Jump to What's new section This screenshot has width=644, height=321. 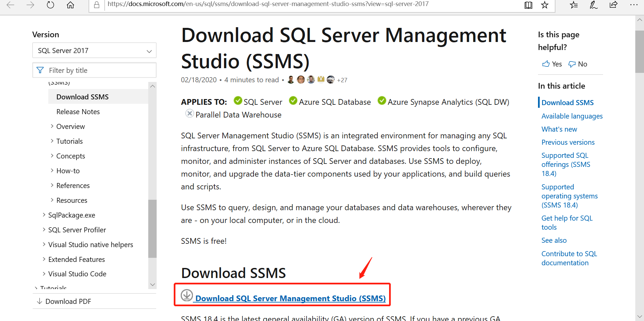pyautogui.click(x=559, y=129)
